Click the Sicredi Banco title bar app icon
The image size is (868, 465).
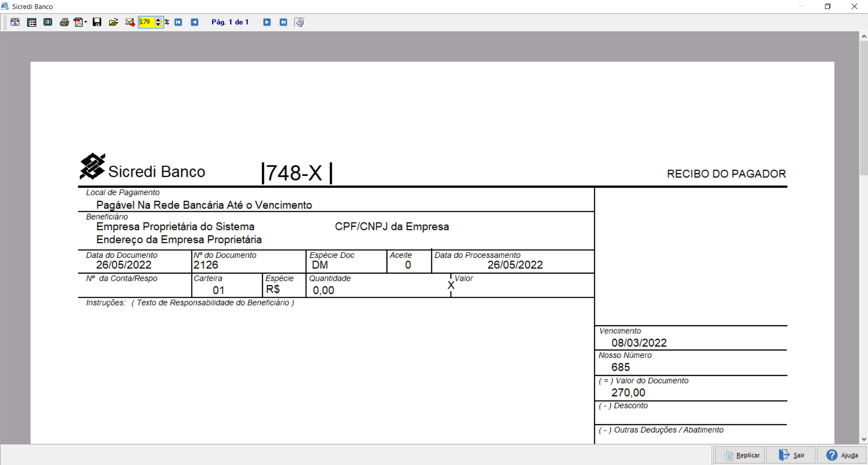tap(5, 6)
